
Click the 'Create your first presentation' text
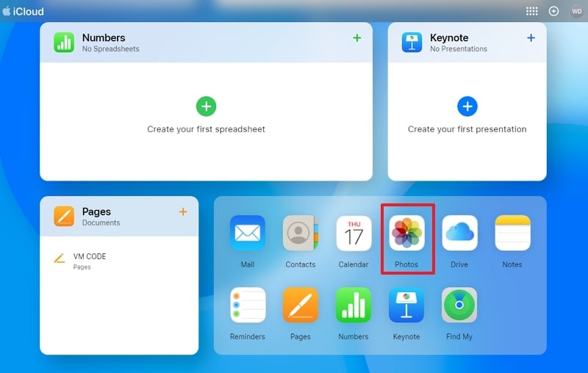click(x=467, y=129)
